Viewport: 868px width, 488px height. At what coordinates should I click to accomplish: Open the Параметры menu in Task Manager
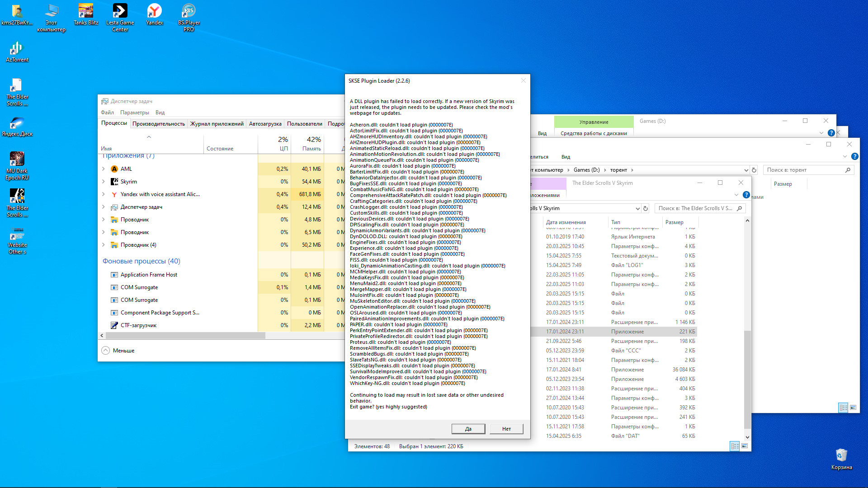tap(134, 113)
